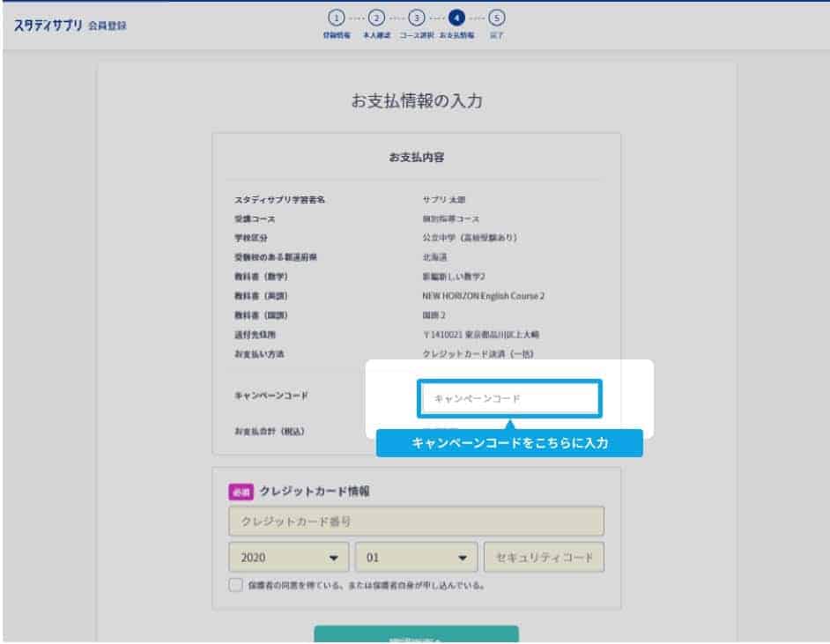Click step 2 circle in progress indicator
This screenshot has width=830, height=644.
(x=376, y=17)
